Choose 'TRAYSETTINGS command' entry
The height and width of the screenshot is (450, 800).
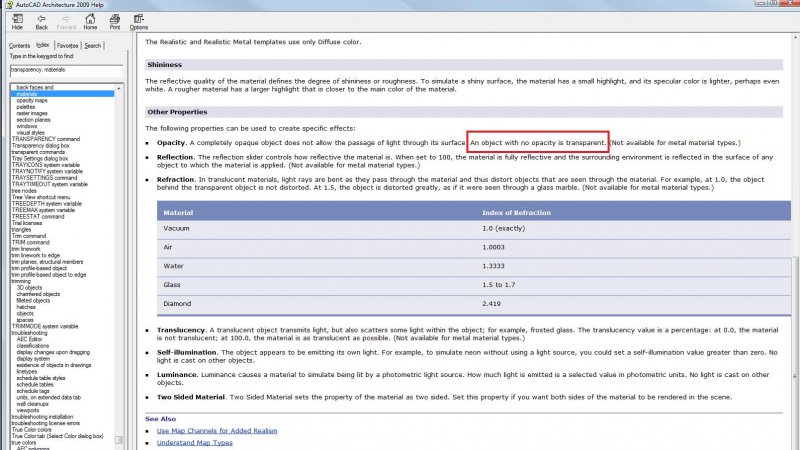(44, 178)
